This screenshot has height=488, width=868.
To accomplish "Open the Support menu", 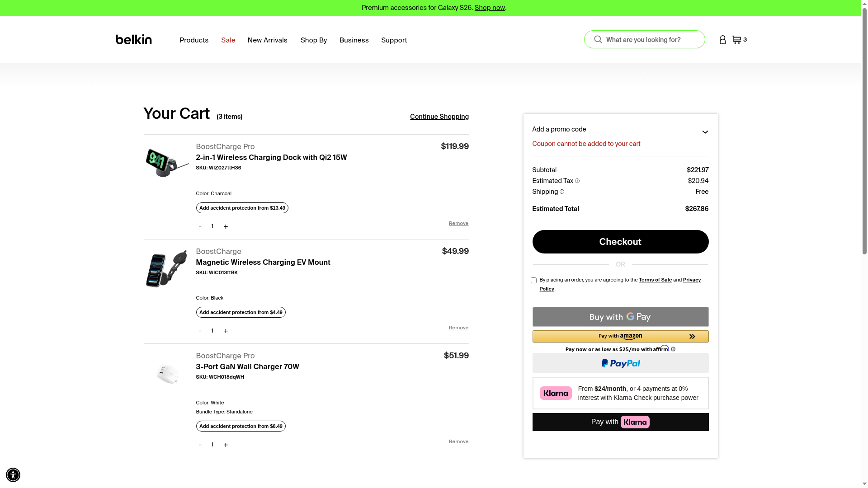I will 394,40.
